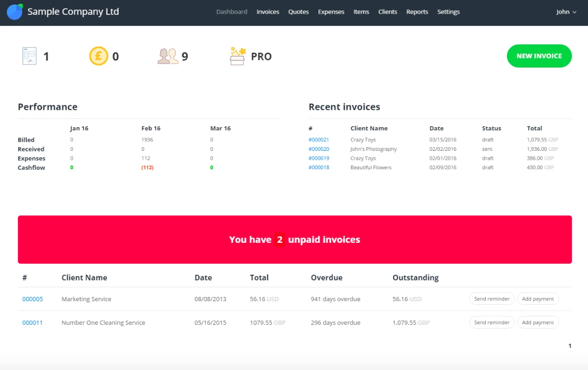Click the unpaid invoices red banner

coord(295,240)
